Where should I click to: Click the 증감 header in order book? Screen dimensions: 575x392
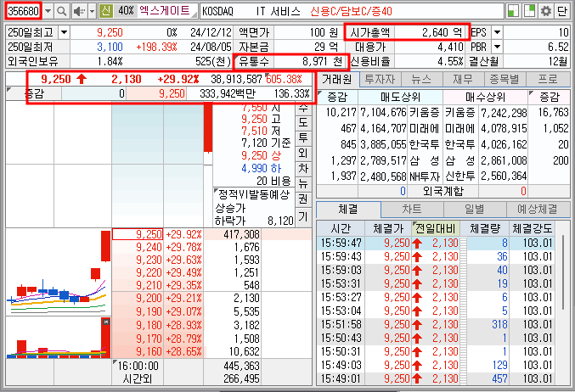(x=34, y=93)
